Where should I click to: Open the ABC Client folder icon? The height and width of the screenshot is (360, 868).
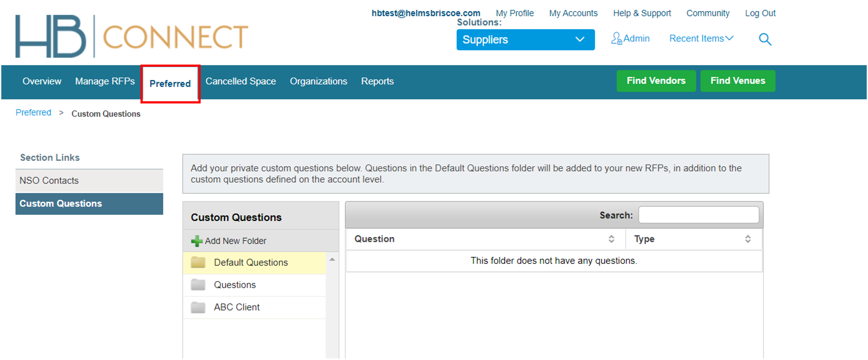click(x=198, y=307)
